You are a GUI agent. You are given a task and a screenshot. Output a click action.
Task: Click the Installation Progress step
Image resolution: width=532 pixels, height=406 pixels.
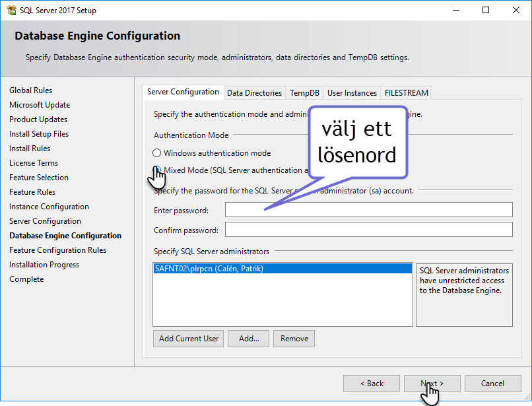click(x=44, y=265)
